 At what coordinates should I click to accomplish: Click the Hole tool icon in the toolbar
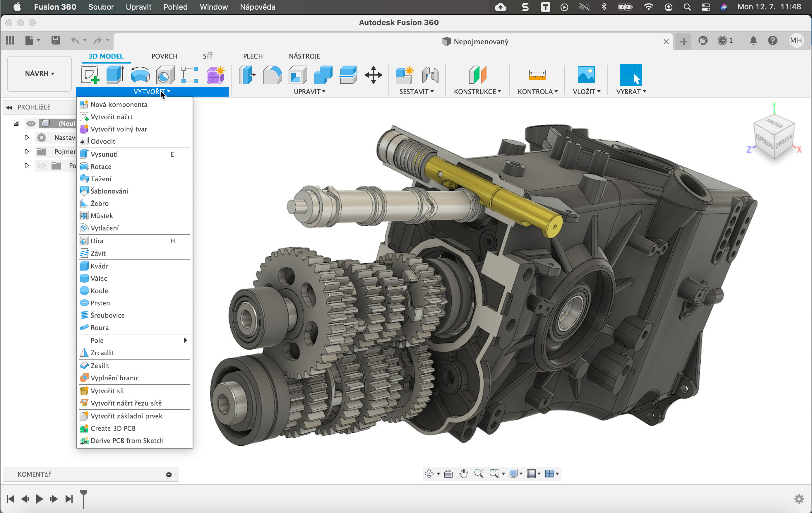point(165,75)
